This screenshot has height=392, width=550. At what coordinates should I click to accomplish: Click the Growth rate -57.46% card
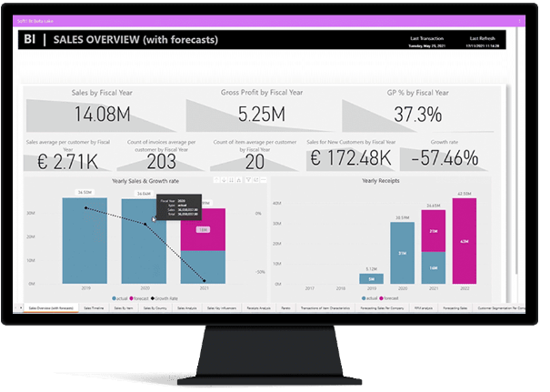pos(445,156)
